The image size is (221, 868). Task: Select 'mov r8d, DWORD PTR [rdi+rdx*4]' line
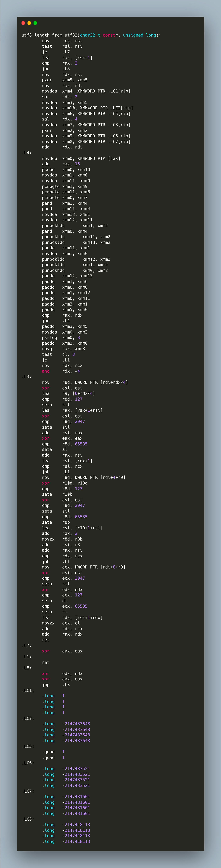pyautogui.click(x=85, y=382)
